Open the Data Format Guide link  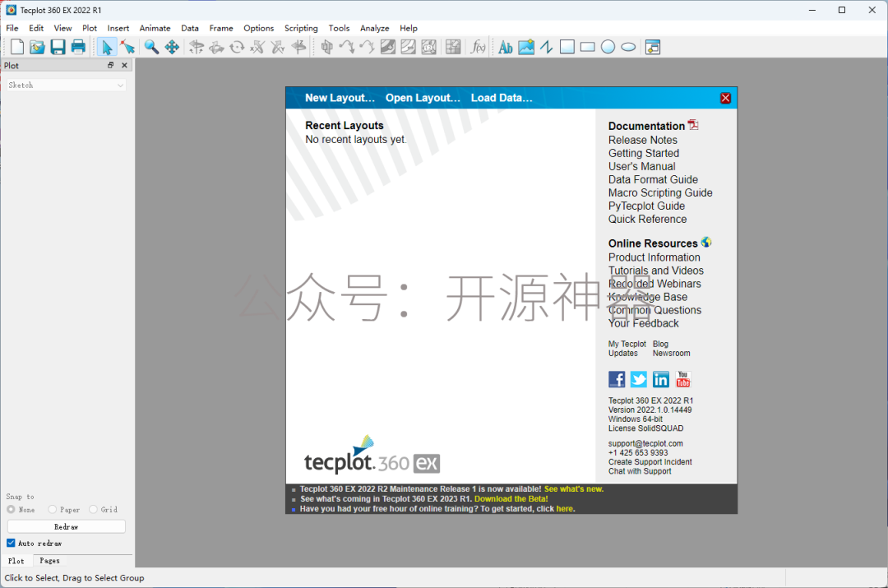[x=653, y=179]
